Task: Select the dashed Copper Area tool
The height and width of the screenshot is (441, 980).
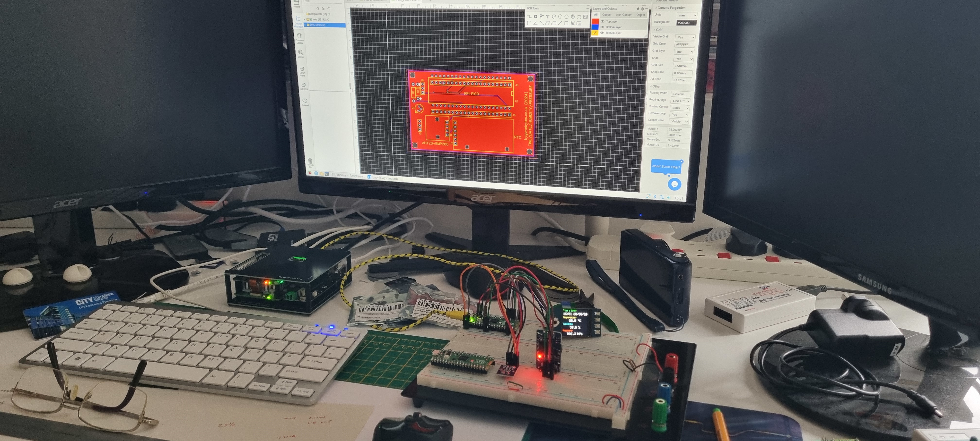Action: (548, 24)
